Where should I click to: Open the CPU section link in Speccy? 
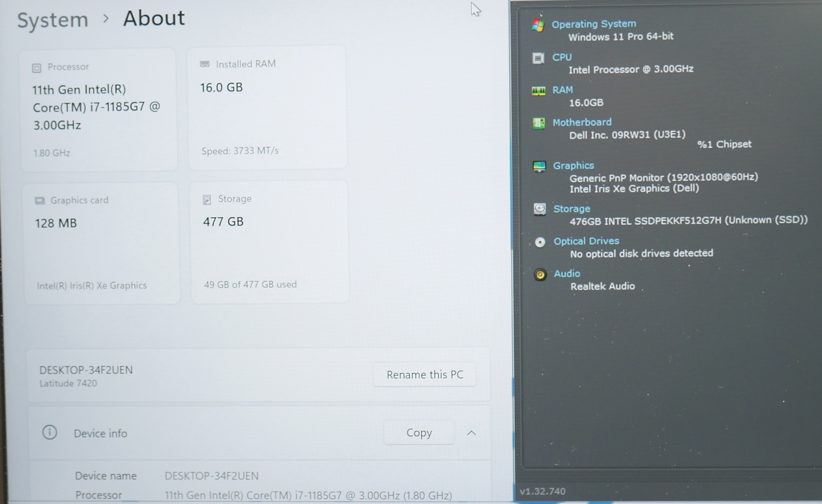[x=562, y=57]
